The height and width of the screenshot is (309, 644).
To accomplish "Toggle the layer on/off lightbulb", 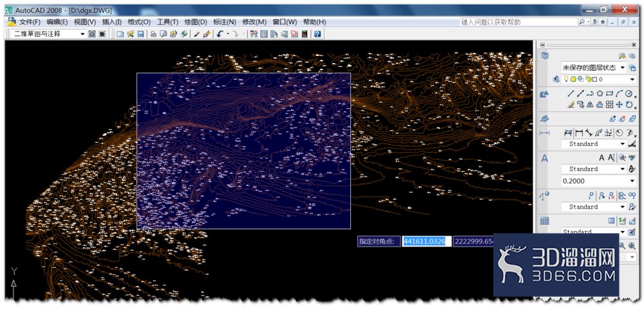I will (566, 79).
